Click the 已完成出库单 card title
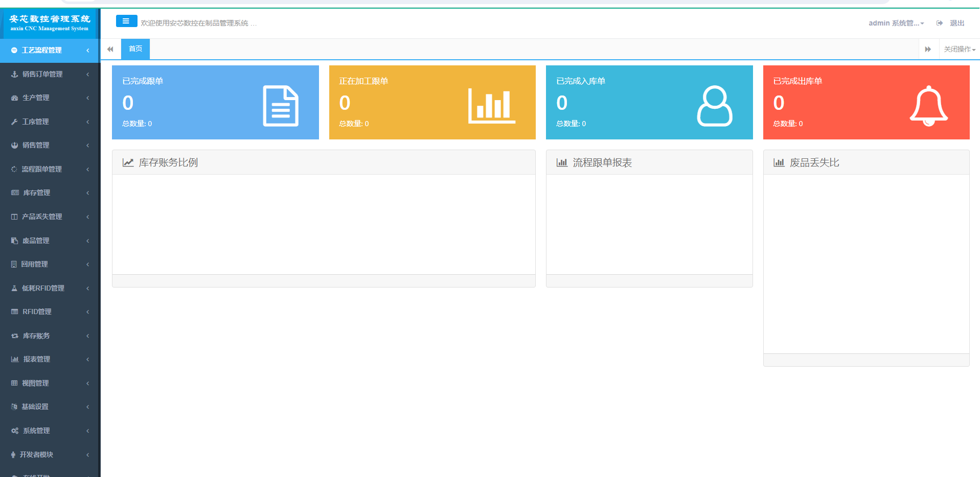 click(x=797, y=81)
